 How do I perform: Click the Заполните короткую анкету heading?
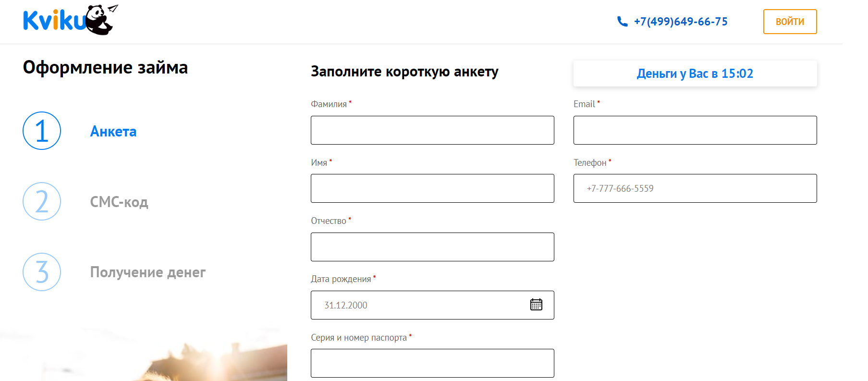point(404,72)
